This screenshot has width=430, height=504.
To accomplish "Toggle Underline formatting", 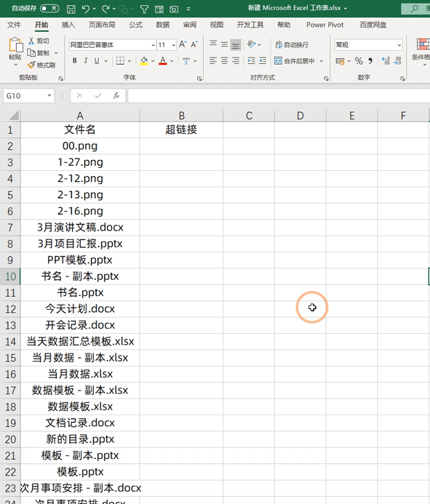I will (97, 60).
